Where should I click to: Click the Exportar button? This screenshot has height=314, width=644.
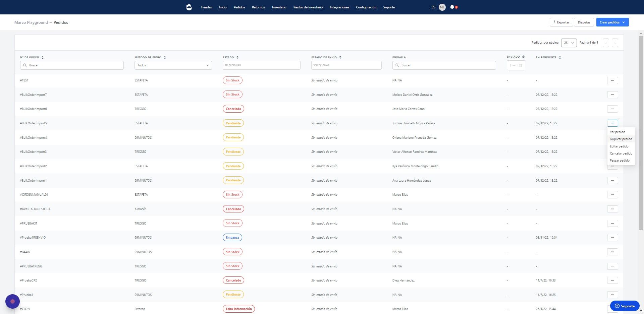(561, 22)
